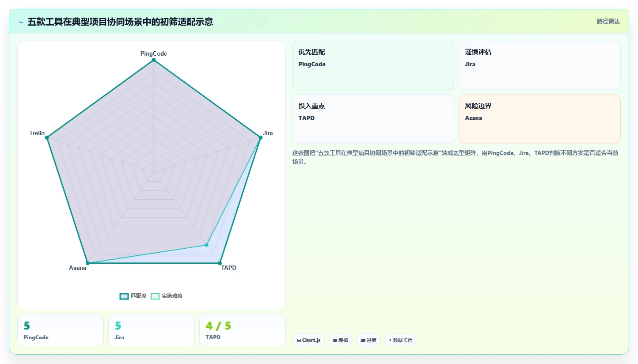Toggle the 实施难度 legend entry
The width and height of the screenshot is (638, 364).
click(167, 296)
